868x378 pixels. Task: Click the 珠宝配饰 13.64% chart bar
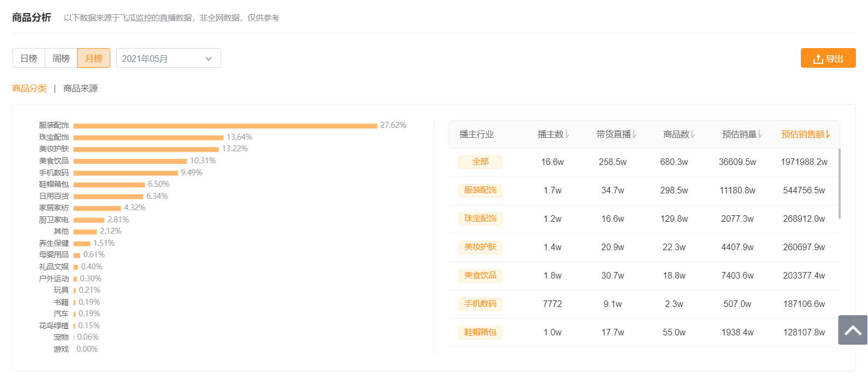148,138
